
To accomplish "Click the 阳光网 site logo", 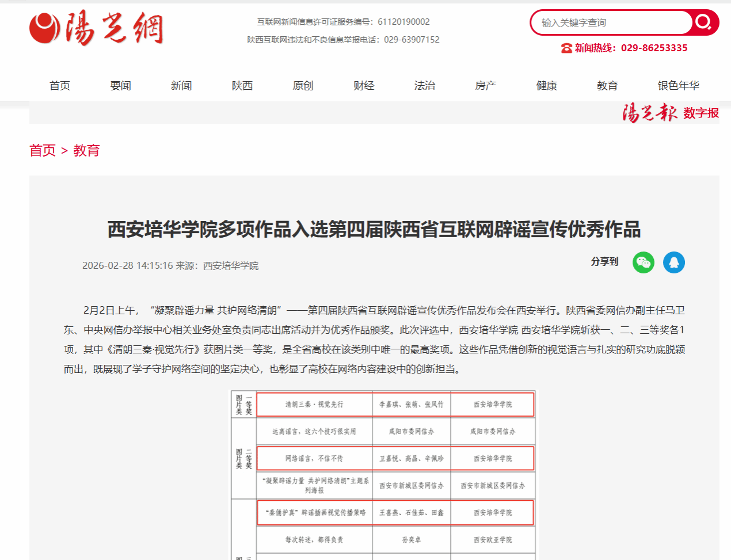I will (96, 28).
